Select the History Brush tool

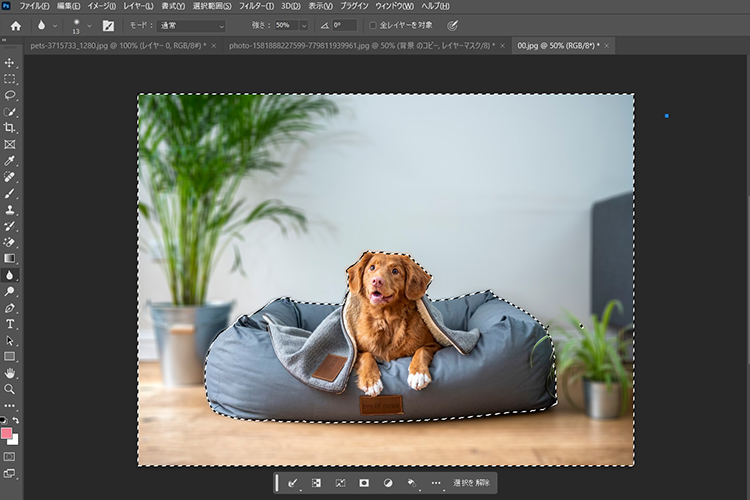click(10, 226)
